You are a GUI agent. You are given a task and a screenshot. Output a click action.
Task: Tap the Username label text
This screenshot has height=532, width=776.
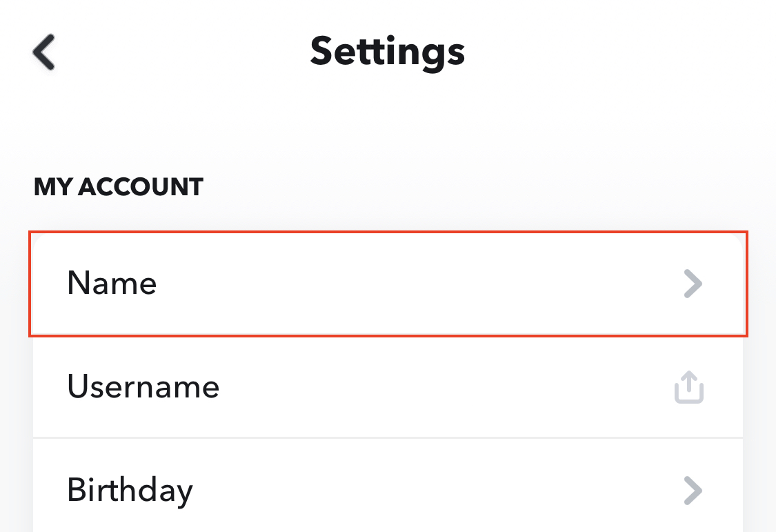tap(143, 386)
